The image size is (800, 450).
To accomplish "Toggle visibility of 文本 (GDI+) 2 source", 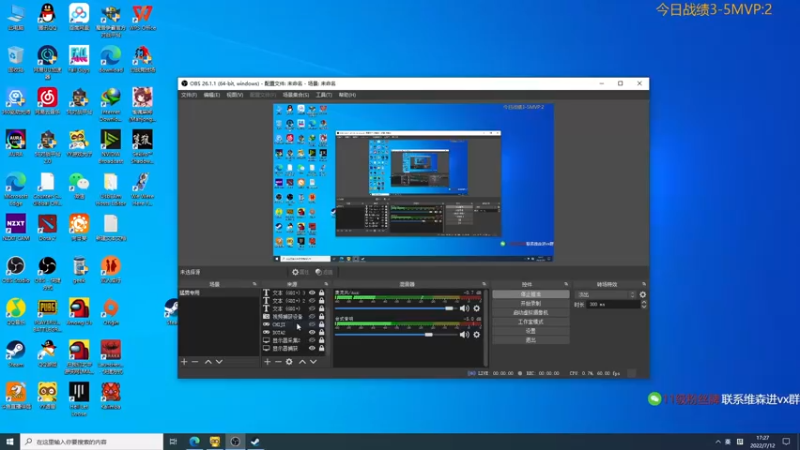I will [312, 301].
